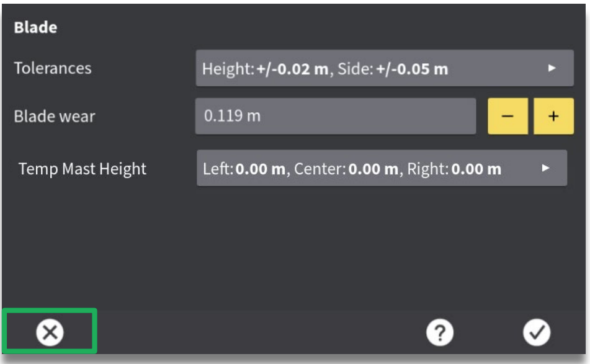Click the Blade heading

pos(35,28)
